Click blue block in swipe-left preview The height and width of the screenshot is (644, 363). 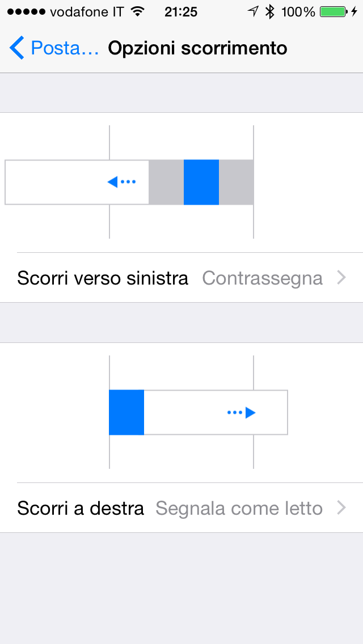pos(201,182)
